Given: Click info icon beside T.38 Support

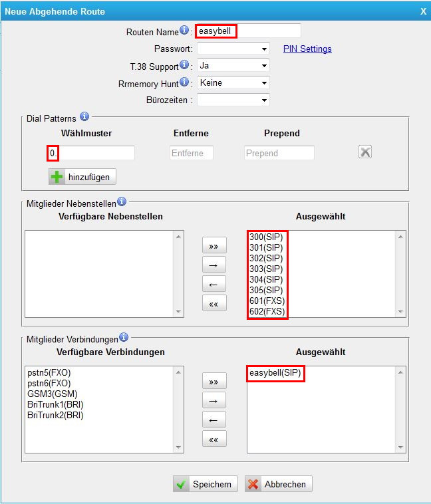Looking at the screenshot, I should (x=184, y=65).
